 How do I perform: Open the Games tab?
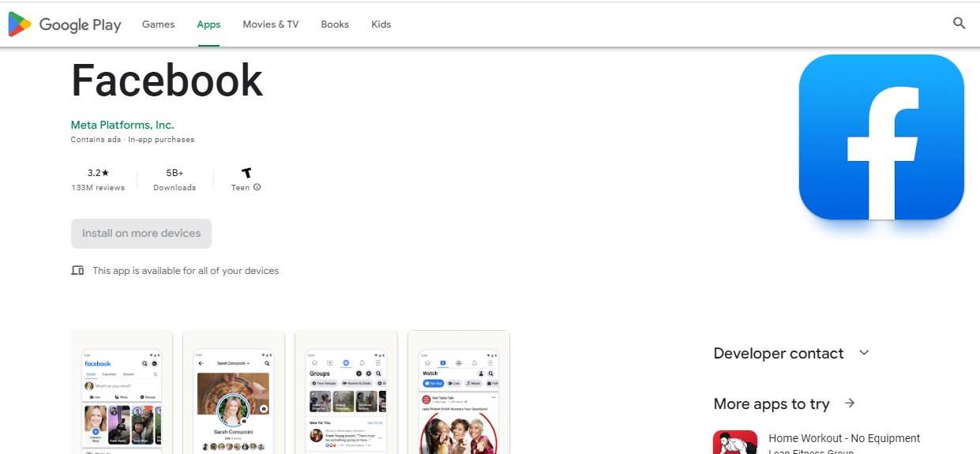[158, 24]
